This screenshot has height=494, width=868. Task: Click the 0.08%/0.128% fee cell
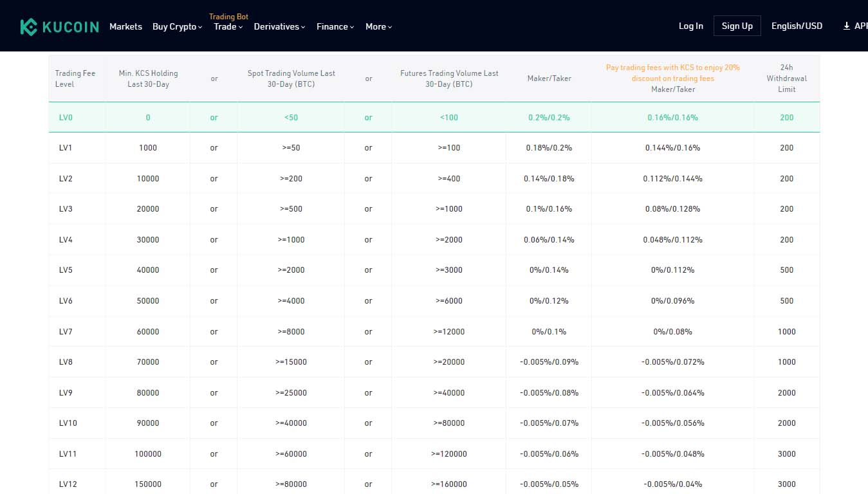672,209
